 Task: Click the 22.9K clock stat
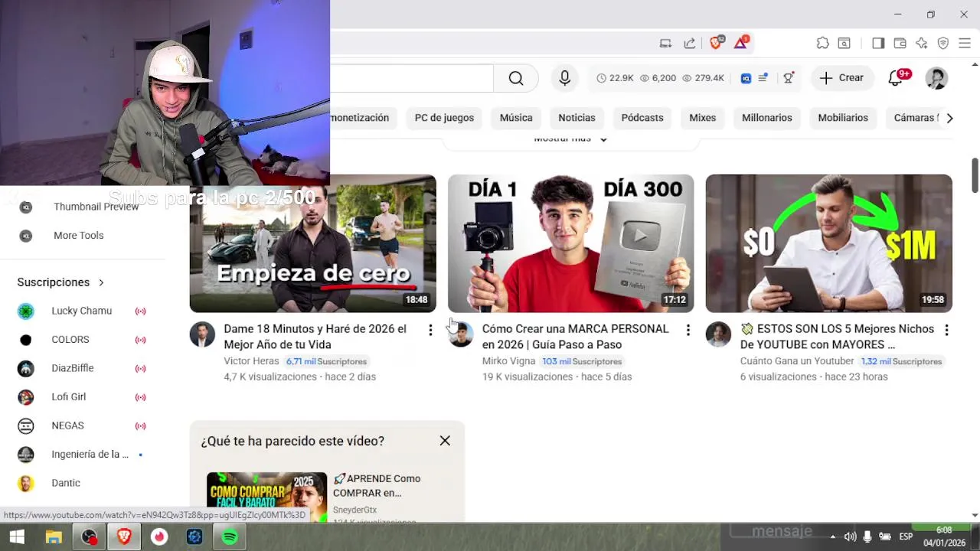pyautogui.click(x=615, y=78)
